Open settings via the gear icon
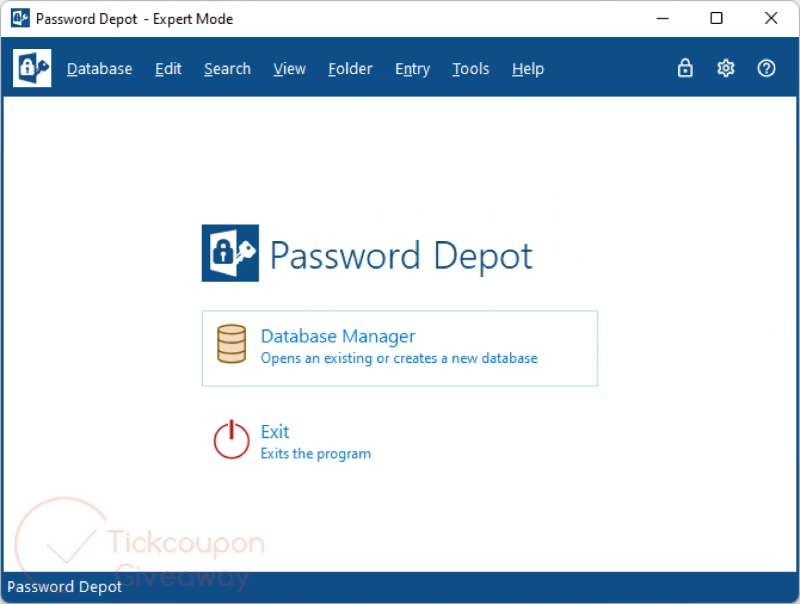 coord(726,68)
